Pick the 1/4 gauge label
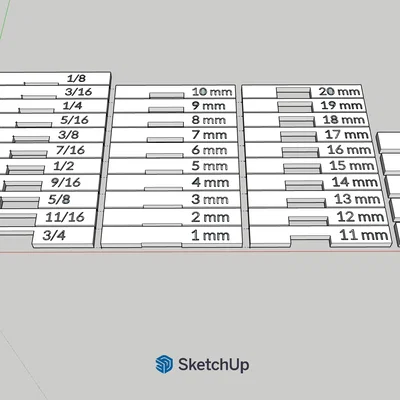Image resolution: width=400 pixels, height=400 pixels. tap(73, 106)
